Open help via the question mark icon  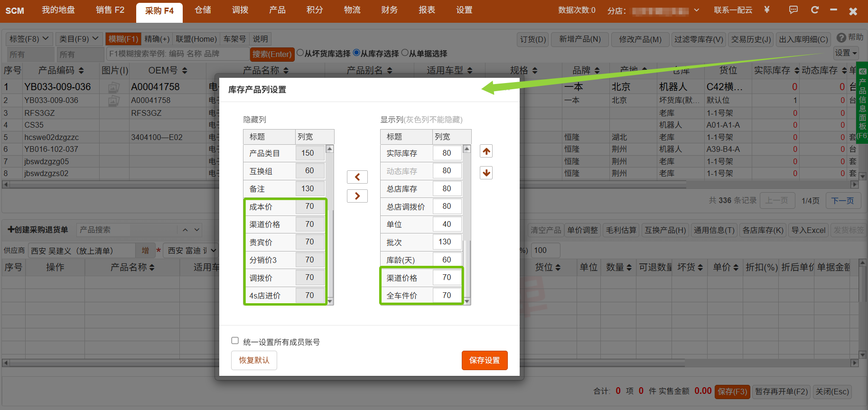click(x=841, y=37)
